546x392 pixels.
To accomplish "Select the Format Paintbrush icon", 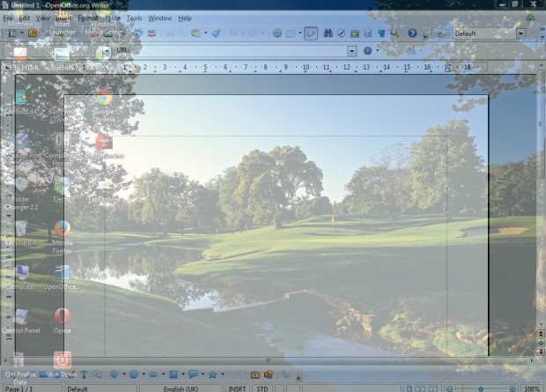I will (x=216, y=33).
